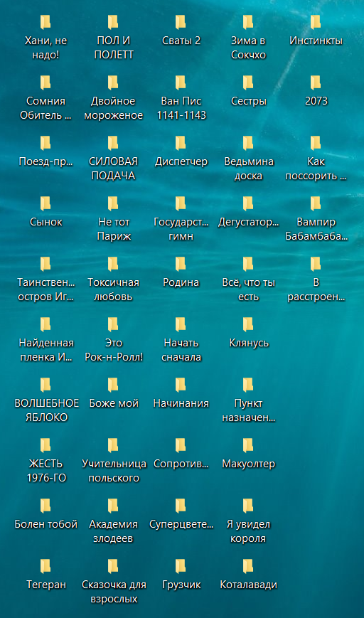Click the 'ПОЛ И ПОЛЕТТ' folder icon
This screenshot has height=618, width=364.
pyautogui.click(x=113, y=22)
